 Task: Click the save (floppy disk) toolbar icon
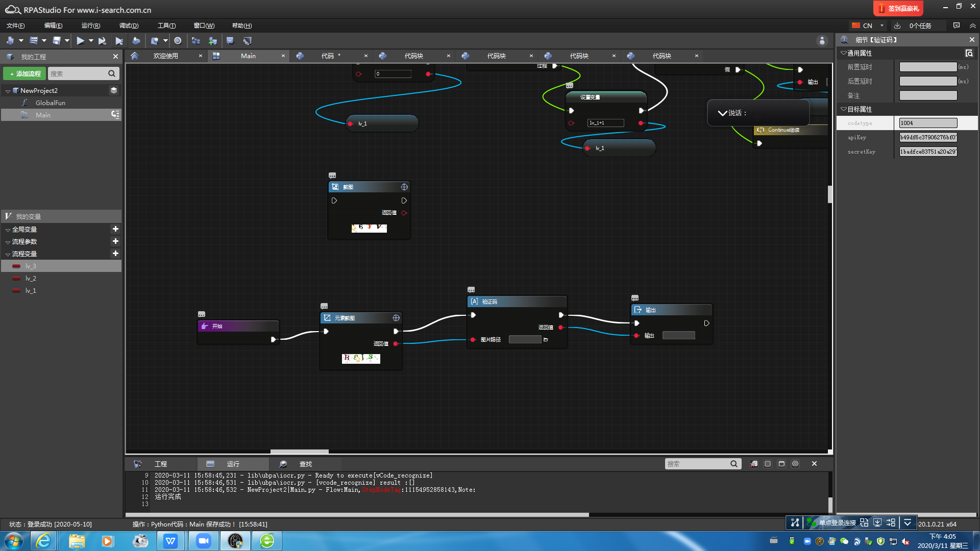tap(57, 41)
